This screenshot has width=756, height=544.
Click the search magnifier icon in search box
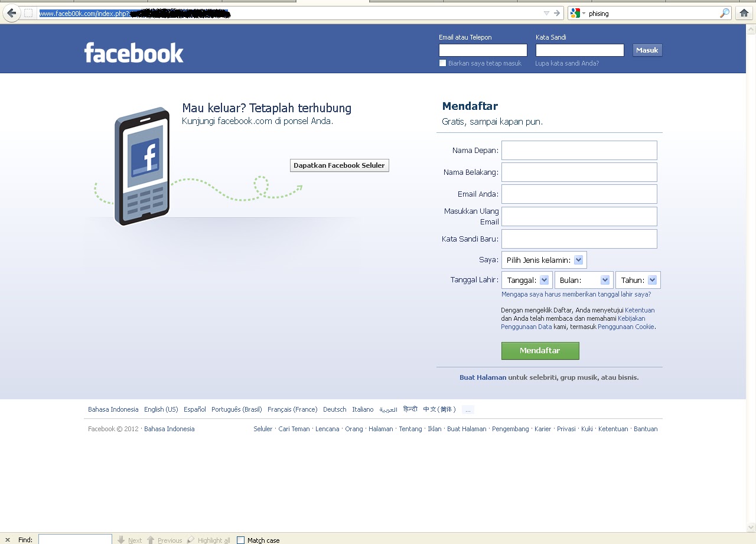pos(725,13)
